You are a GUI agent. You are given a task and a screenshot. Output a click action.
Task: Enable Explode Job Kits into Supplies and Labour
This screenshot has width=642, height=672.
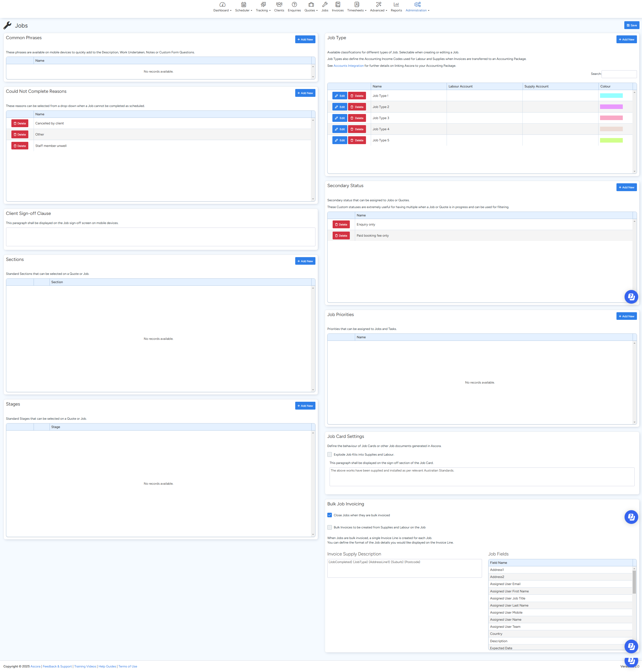point(330,455)
